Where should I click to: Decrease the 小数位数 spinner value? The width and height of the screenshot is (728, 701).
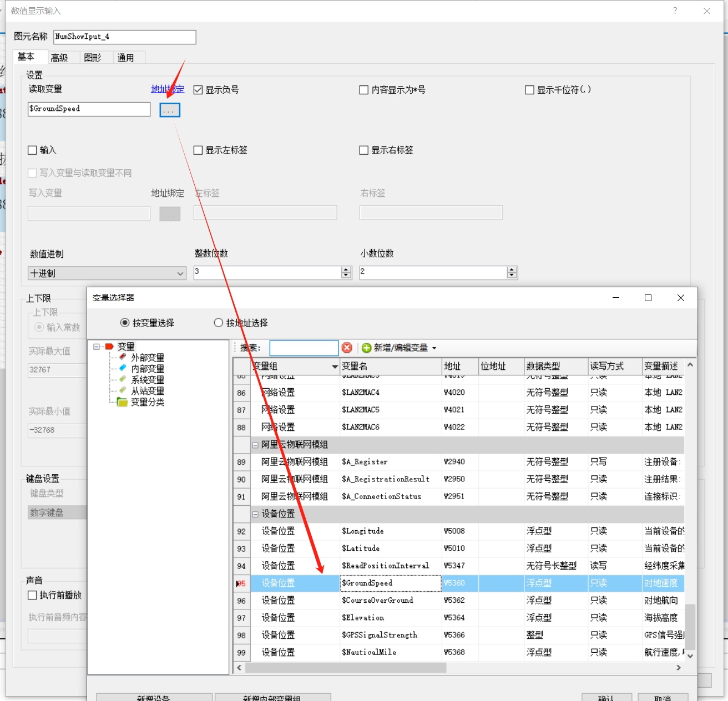click(x=512, y=276)
